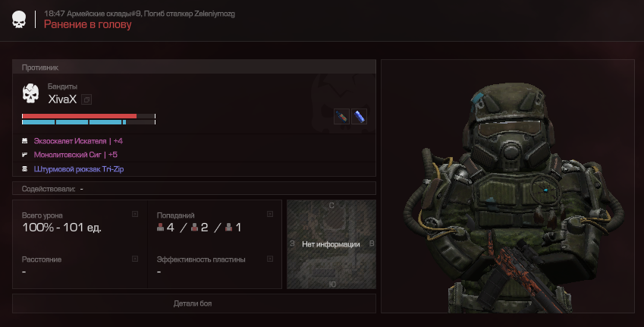Open Штурмовой рюкзак Tri-Zip link
Screen dimensions: 644x327
79,169
